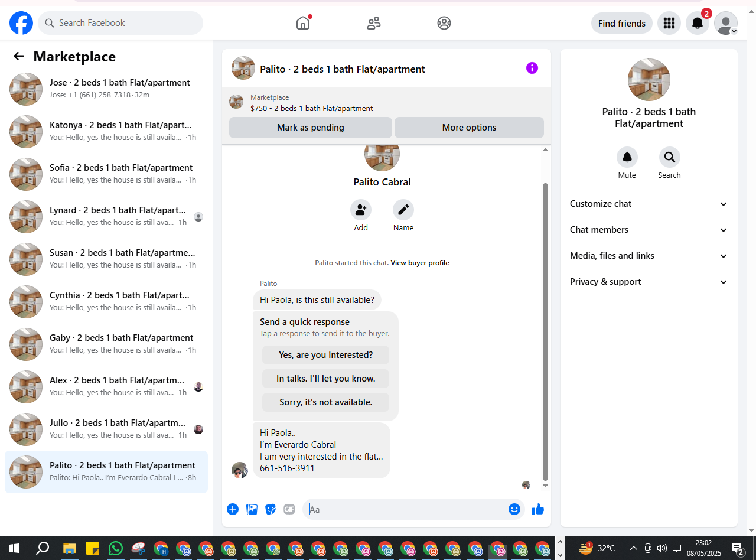Viewport: 756px width, 560px height.
Task: Expand Privacy & support section
Action: [649, 282]
